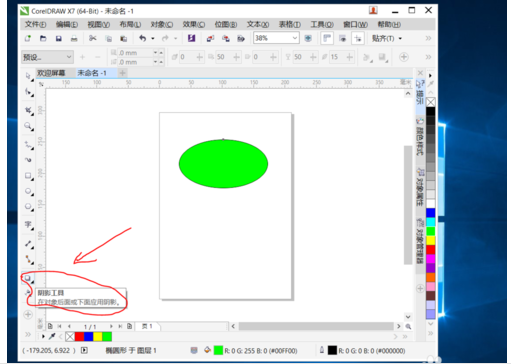The height and width of the screenshot is (364, 511).
Task: Click the New document icon
Action: coord(28,38)
